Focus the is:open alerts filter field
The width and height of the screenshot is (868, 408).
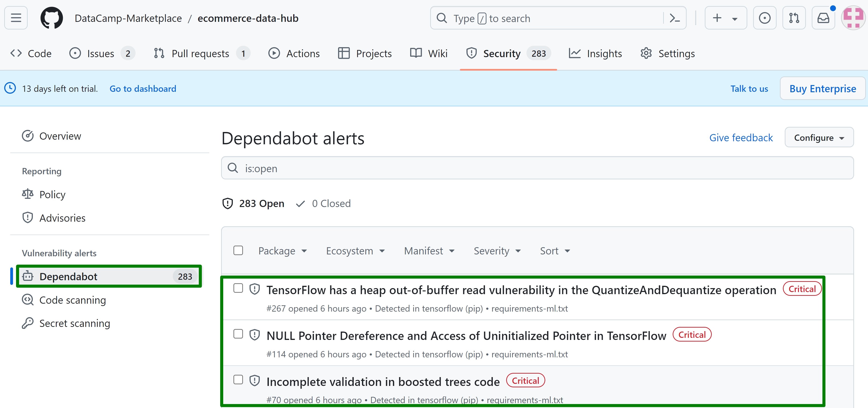[537, 168]
